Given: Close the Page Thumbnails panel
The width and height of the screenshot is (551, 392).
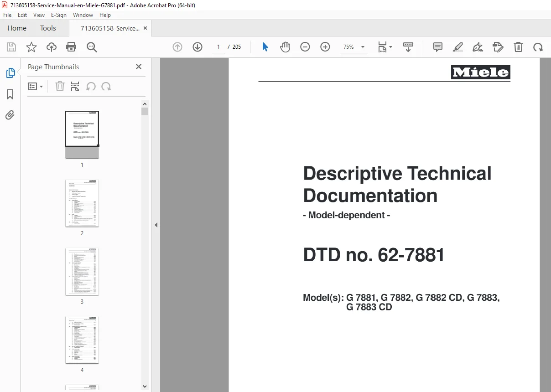Looking at the screenshot, I should [139, 67].
